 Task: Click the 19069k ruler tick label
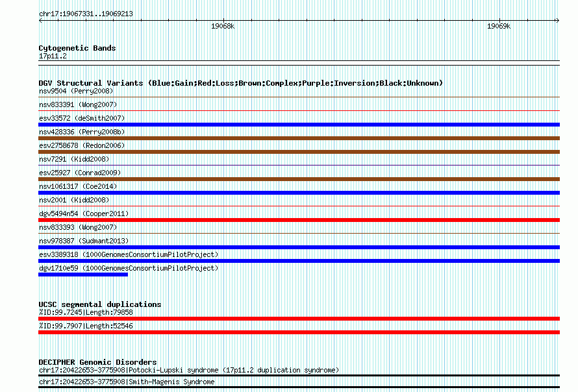click(x=499, y=26)
